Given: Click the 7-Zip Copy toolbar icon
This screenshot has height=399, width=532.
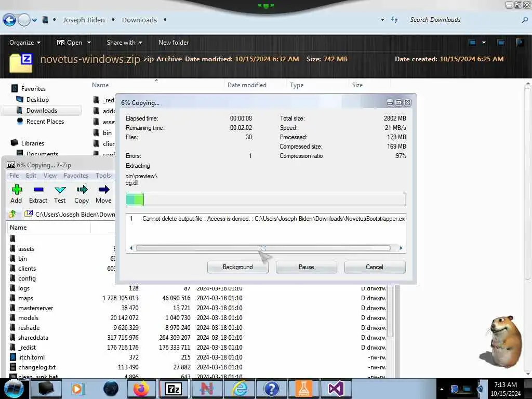Looking at the screenshot, I should pyautogui.click(x=82, y=190).
